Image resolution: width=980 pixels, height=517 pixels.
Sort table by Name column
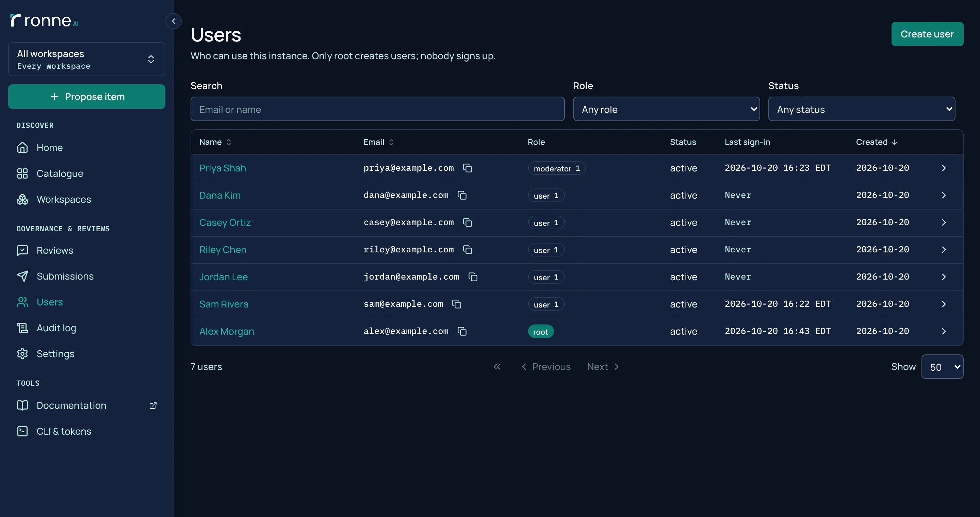pyautogui.click(x=215, y=142)
